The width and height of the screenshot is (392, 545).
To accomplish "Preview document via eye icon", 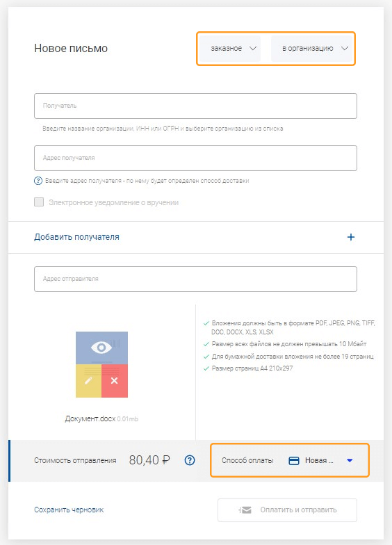I will [101, 348].
